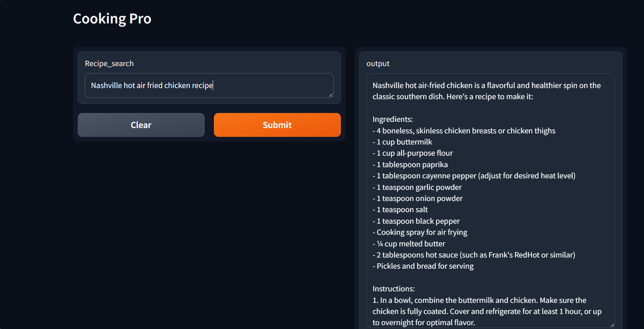This screenshot has width=644, height=329.
Task: Click the resize handle of the search box
Action: click(331, 94)
